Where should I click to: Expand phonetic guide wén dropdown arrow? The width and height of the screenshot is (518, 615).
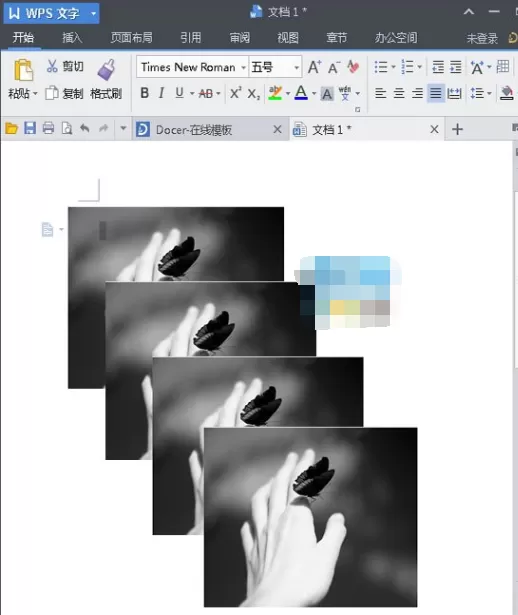(x=358, y=93)
